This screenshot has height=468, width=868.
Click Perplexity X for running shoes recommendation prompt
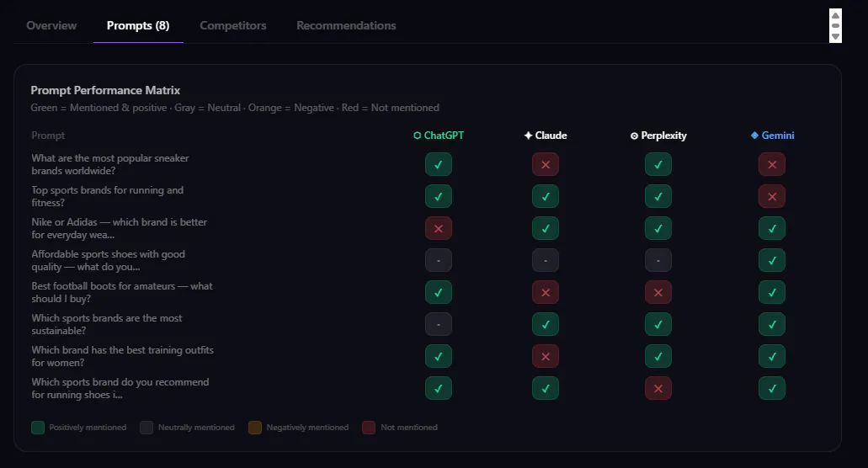(658, 388)
